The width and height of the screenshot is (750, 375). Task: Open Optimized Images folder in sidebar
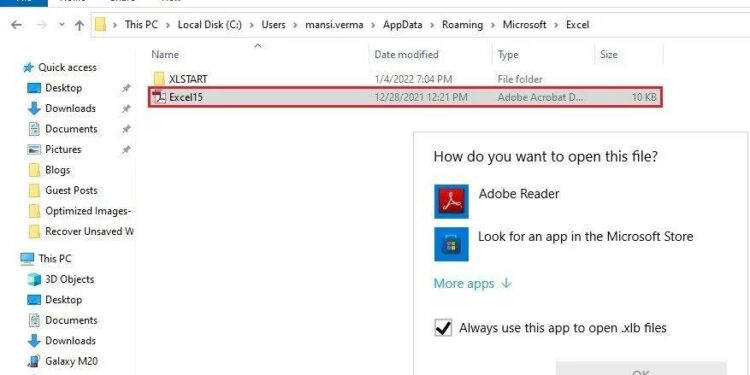click(x=88, y=211)
